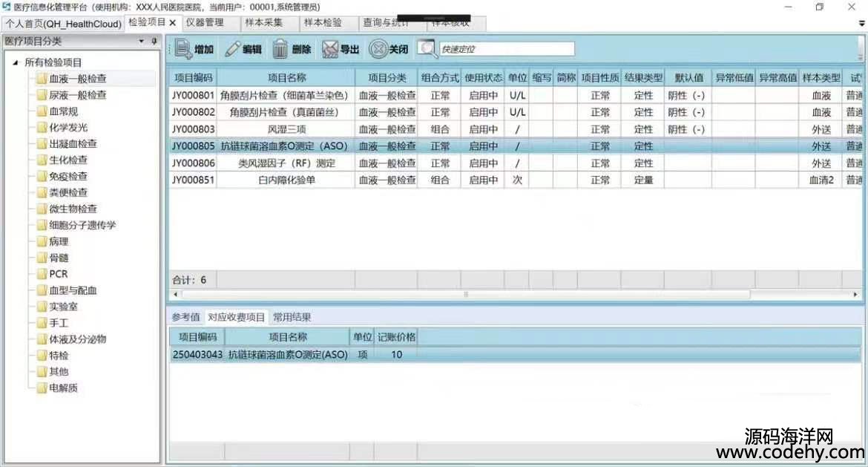
Task: Click the magnifier search icon
Action: [427, 49]
